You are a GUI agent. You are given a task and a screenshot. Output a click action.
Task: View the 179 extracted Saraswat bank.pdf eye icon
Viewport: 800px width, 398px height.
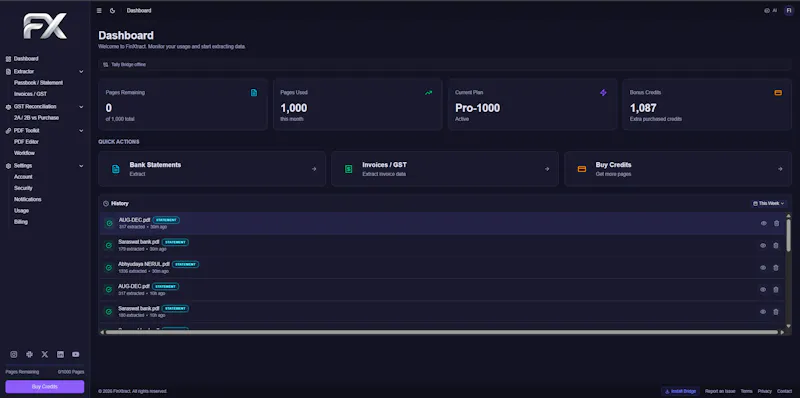coord(763,245)
